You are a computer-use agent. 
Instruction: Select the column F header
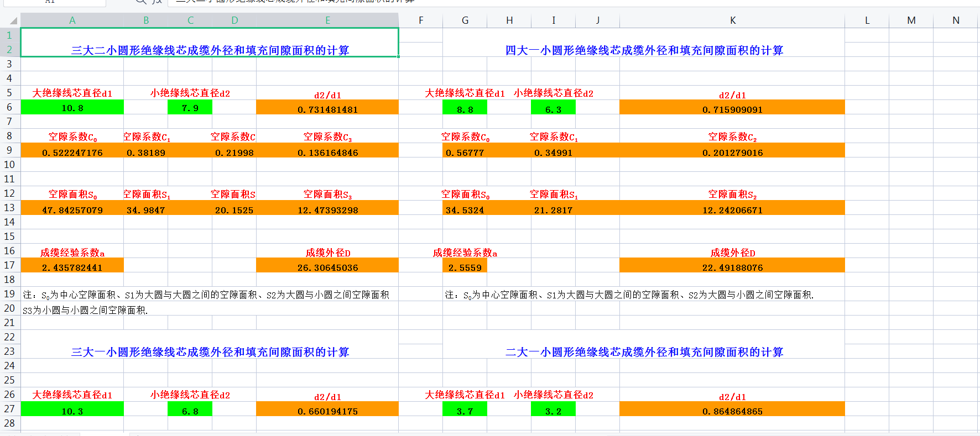coord(421,20)
